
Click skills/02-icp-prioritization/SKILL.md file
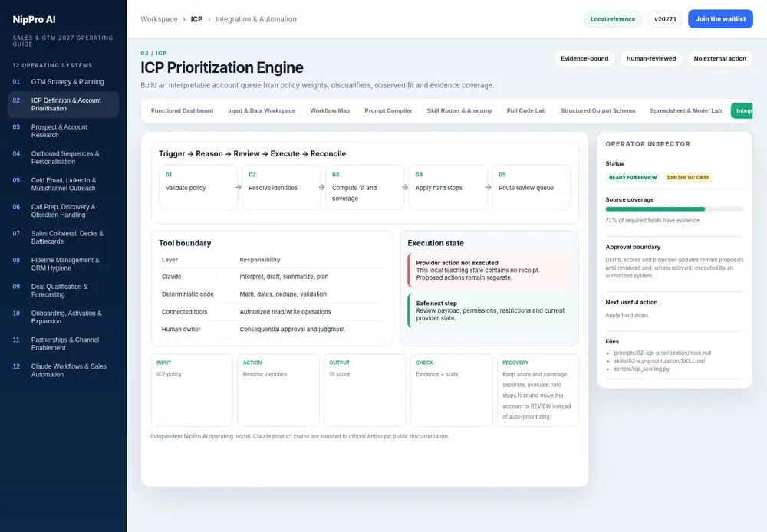point(660,361)
